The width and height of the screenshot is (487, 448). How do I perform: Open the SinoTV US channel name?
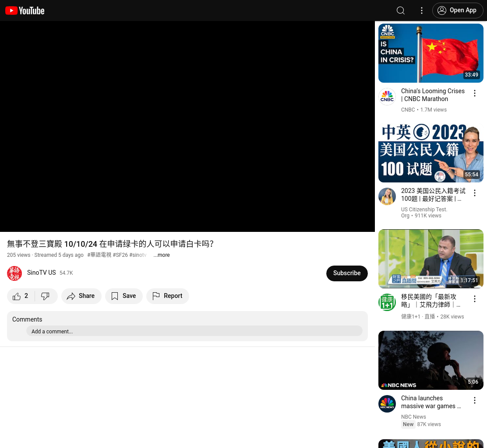41,273
